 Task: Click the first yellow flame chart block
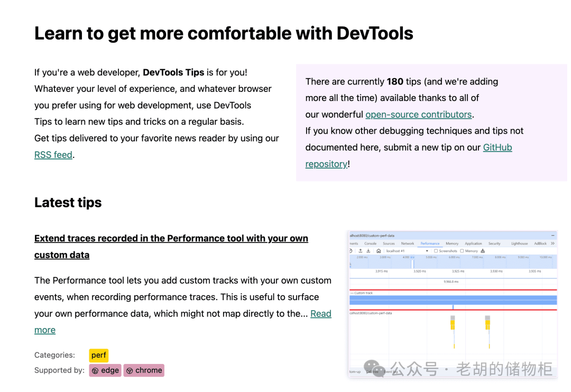(453, 325)
